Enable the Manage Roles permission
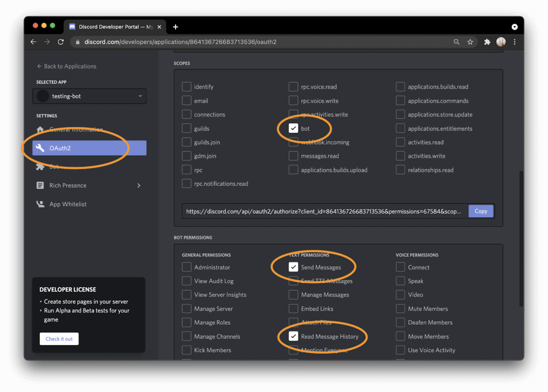This screenshot has width=548, height=392. 187,322
